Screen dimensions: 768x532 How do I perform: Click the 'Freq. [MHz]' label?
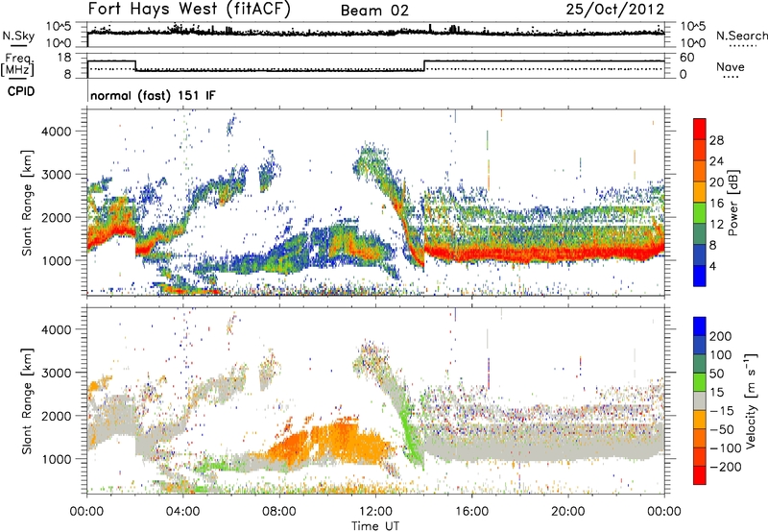17,64
